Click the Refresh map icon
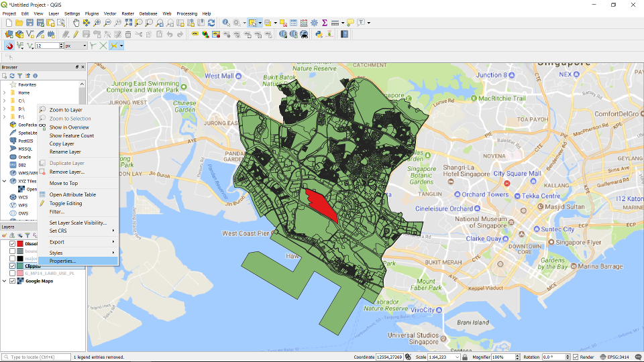The image size is (644, 362). pos(211,23)
